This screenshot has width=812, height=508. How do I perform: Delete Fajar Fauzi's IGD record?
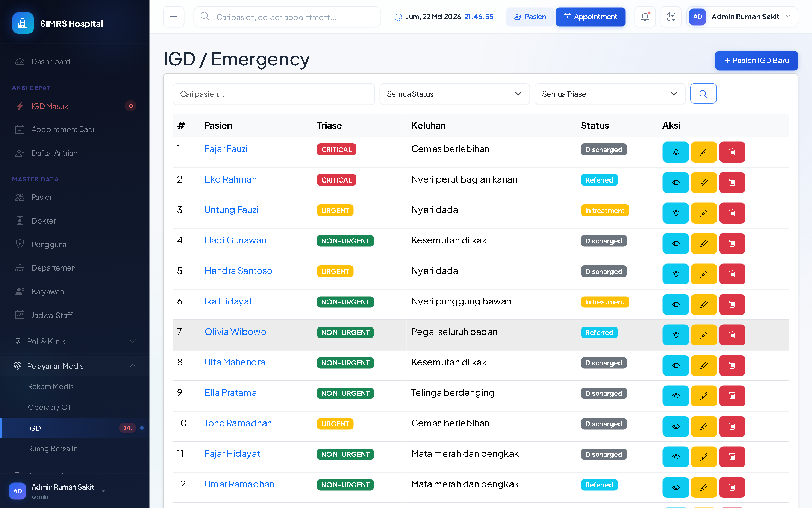pyautogui.click(x=732, y=152)
